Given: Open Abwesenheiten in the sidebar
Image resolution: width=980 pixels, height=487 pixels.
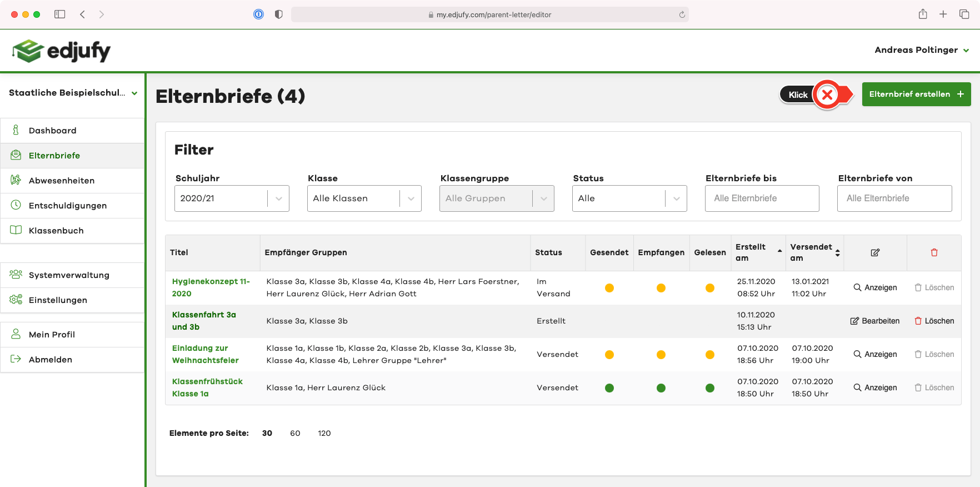Looking at the screenshot, I should 62,181.
